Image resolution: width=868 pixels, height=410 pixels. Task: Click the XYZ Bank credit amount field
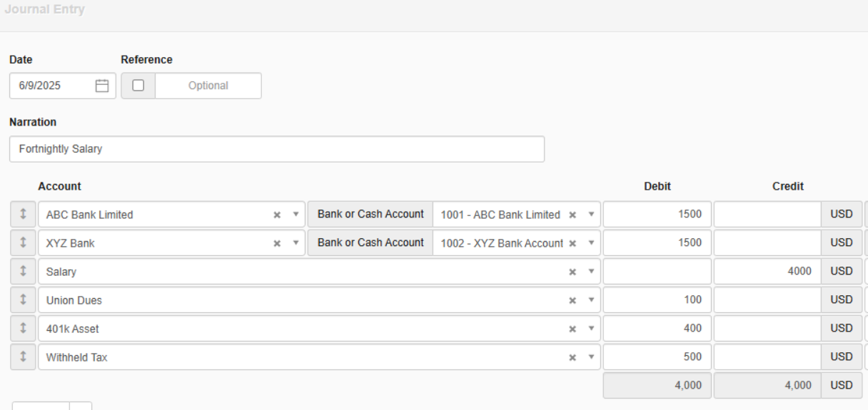pos(767,243)
